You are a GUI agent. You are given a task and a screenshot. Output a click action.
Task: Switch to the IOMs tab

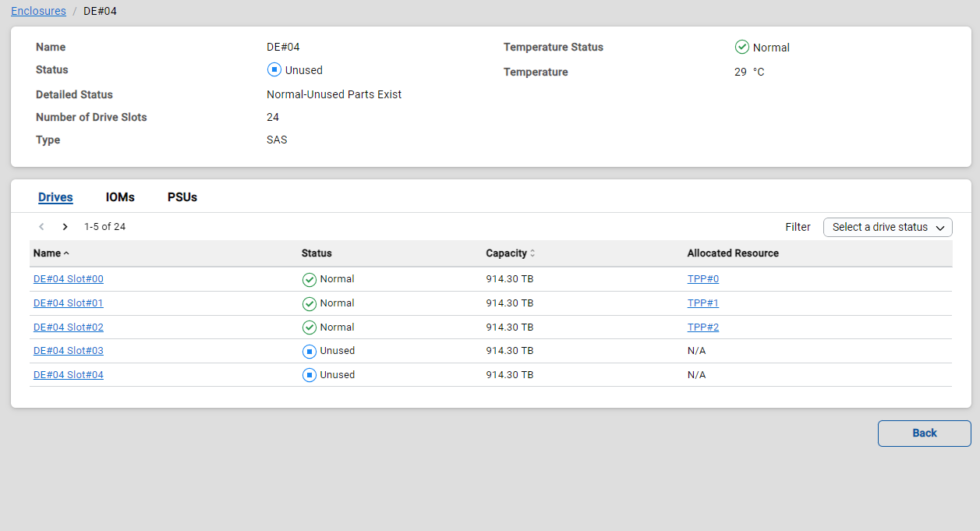pyautogui.click(x=120, y=197)
